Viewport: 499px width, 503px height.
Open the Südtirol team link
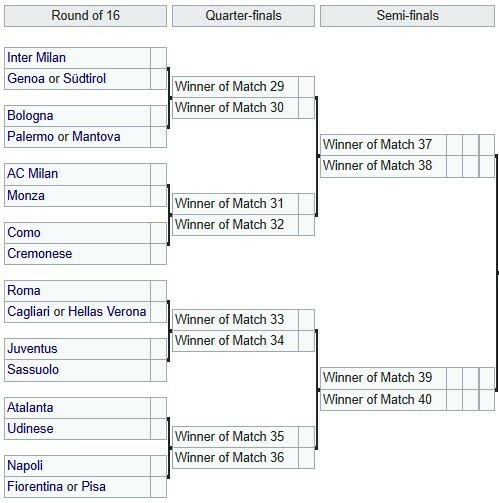84,79
